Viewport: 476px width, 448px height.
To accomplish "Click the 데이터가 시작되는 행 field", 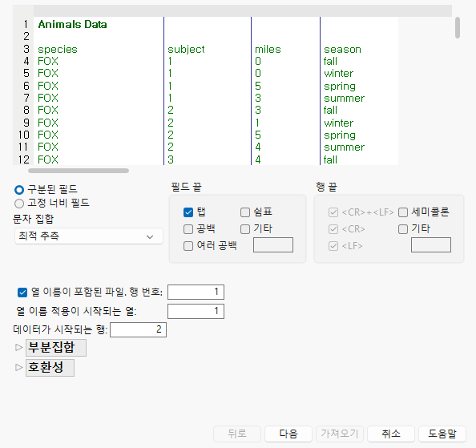I will pos(138,329).
